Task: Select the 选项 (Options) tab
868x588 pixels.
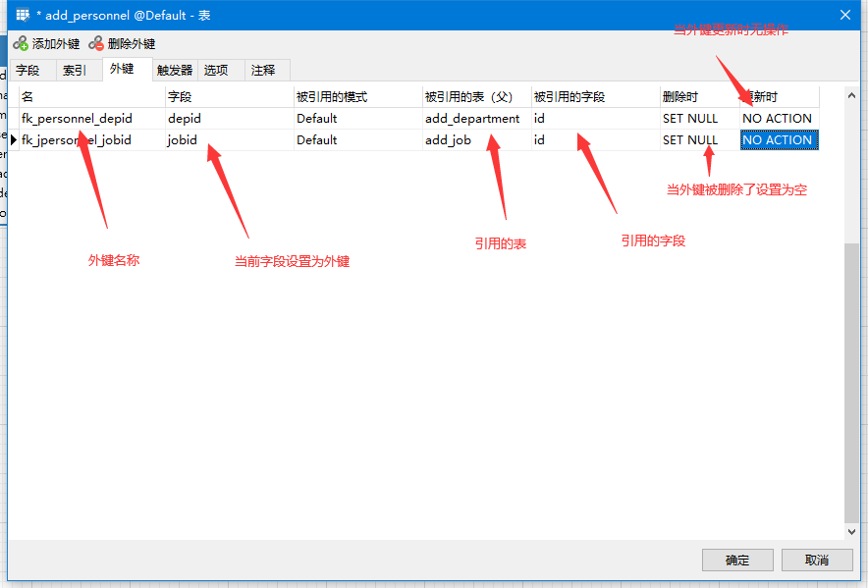Action: pos(216,71)
